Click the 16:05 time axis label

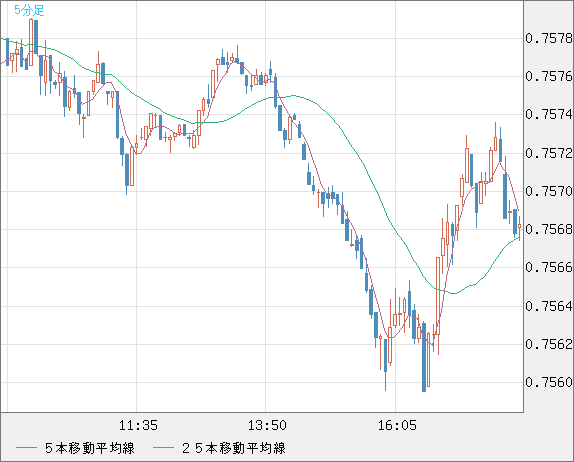click(397, 425)
